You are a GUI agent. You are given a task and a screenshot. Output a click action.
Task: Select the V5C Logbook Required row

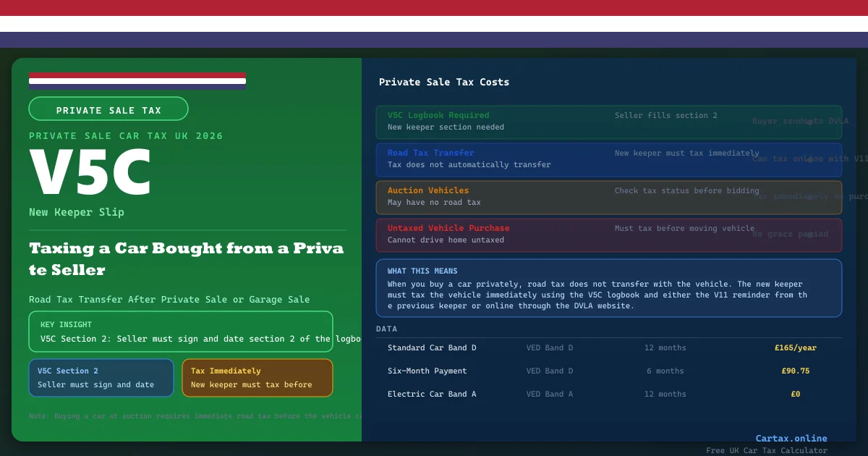click(608, 122)
